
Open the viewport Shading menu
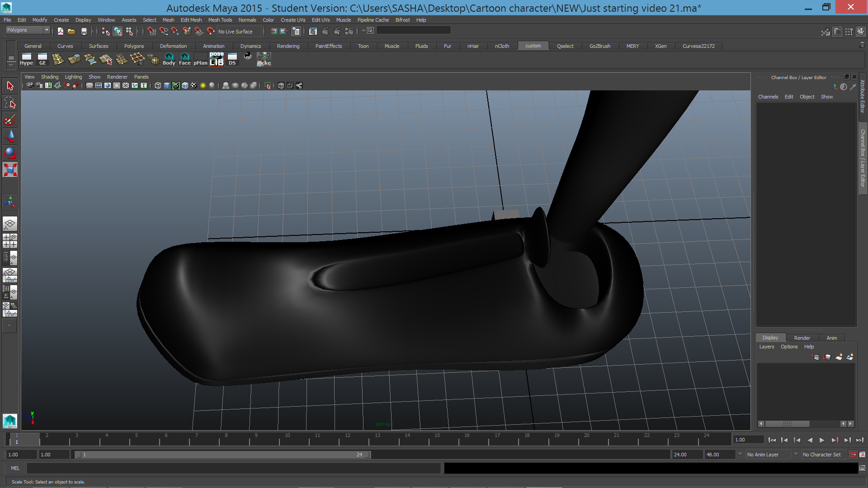(x=50, y=77)
